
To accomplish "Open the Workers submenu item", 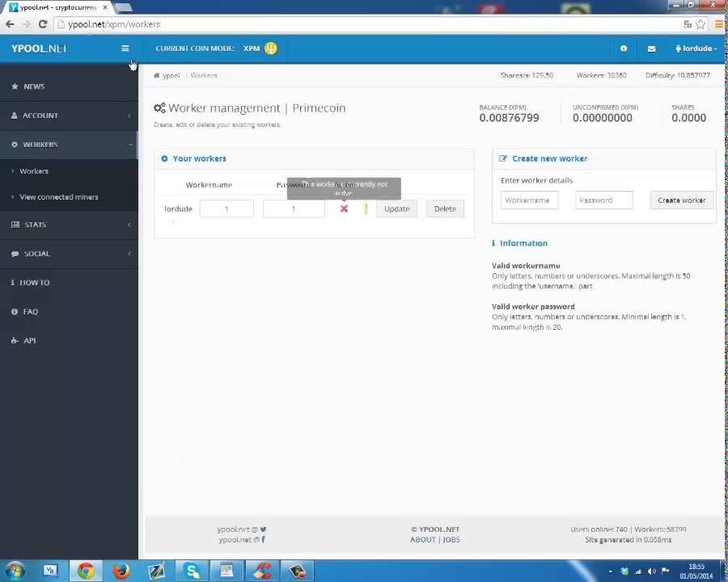I will click(x=34, y=171).
